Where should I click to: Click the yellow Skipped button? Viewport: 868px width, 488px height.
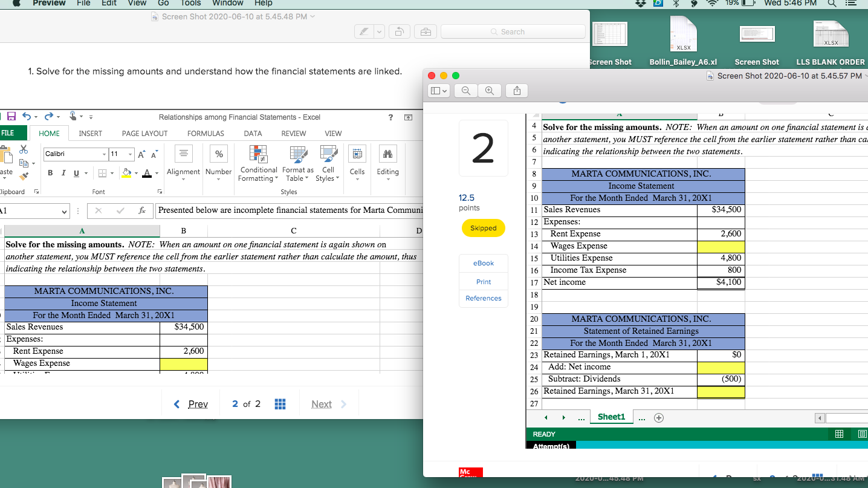click(x=483, y=228)
